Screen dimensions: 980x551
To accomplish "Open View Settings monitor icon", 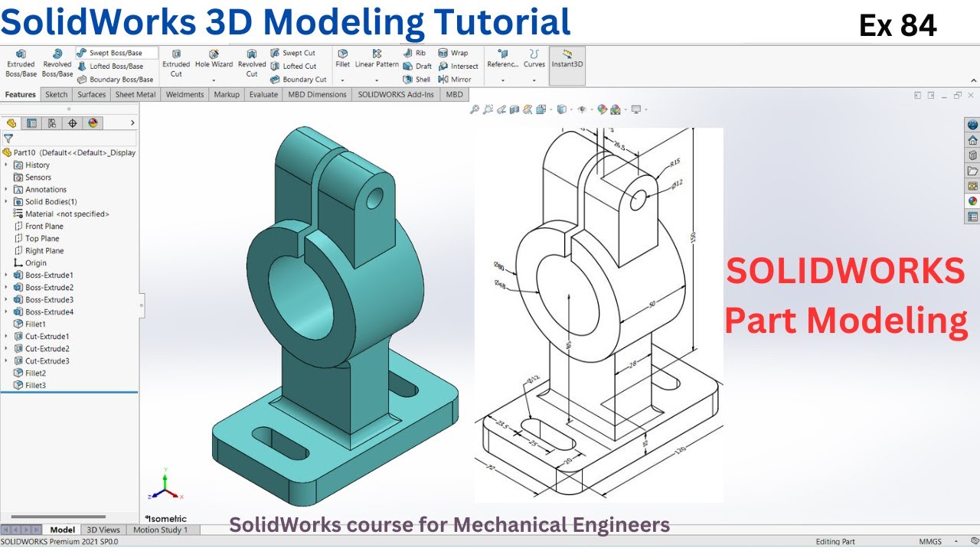I will click(x=635, y=109).
